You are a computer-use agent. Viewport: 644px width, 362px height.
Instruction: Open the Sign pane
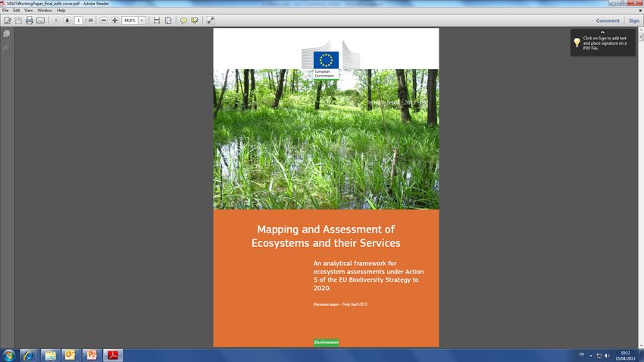[x=633, y=20]
